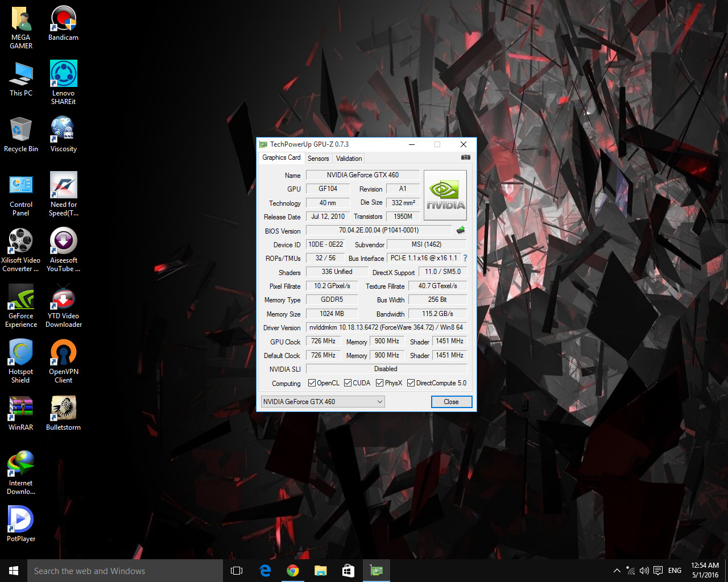728x582 pixels.
Task: Open the Windows Start menu button
Action: pyautogui.click(x=14, y=571)
